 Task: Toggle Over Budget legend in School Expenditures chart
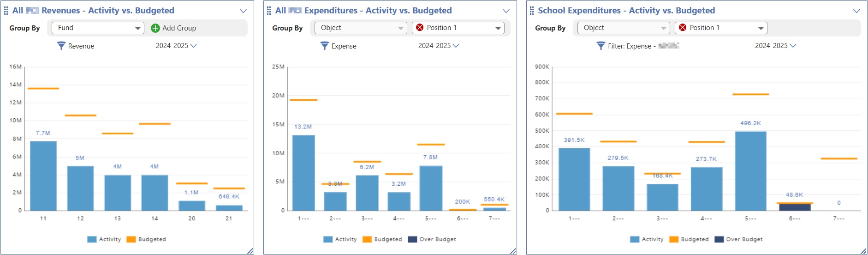pyautogui.click(x=738, y=239)
